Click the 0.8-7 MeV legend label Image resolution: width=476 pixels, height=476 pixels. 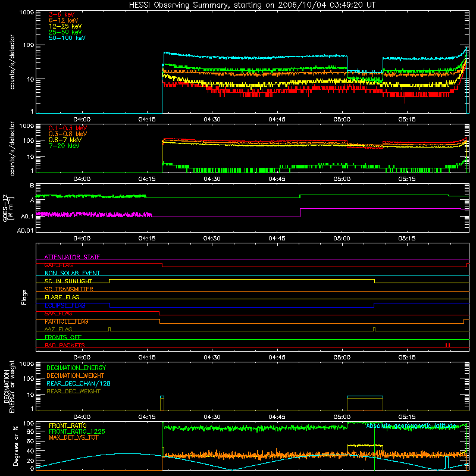(x=65, y=140)
